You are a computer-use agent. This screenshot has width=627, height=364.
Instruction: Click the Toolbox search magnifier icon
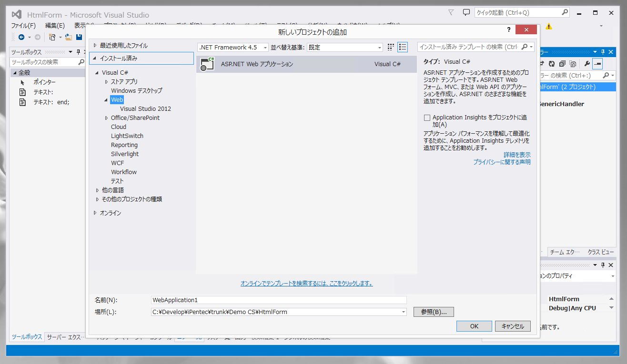click(x=81, y=62)
